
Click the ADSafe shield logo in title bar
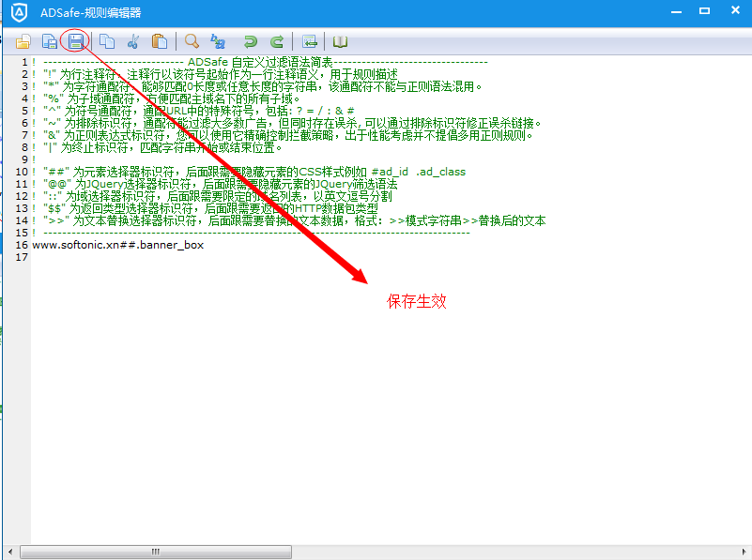tap(19, 12)
